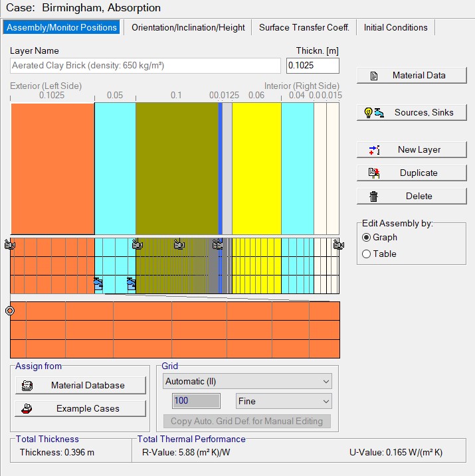Add a New Layer to the assembly

[411, 149]
